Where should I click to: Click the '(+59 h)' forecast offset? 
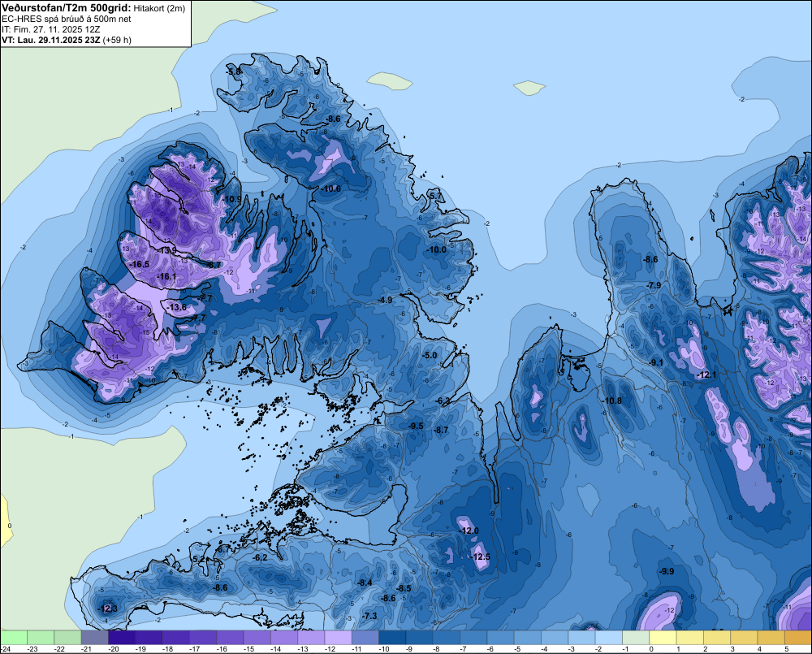coord(117,40)
